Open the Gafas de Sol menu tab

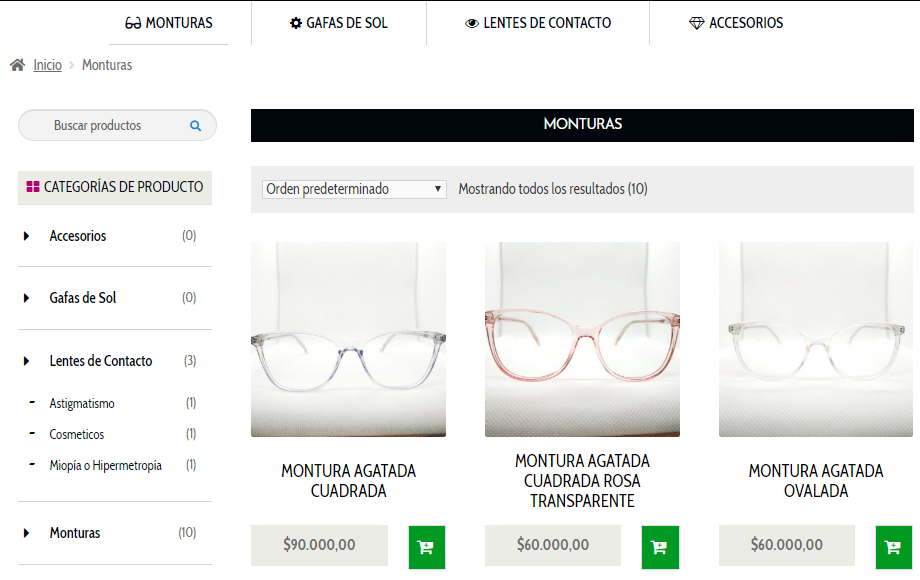click(339, 23)
